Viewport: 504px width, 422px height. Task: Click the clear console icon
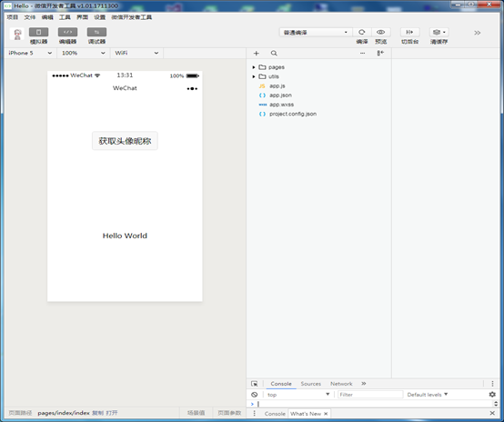254,395
